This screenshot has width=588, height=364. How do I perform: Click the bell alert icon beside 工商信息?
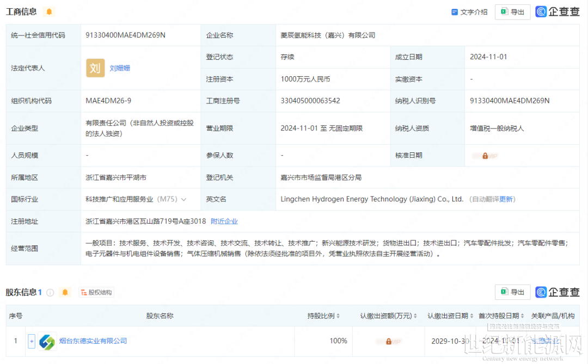tap(49, 11)
